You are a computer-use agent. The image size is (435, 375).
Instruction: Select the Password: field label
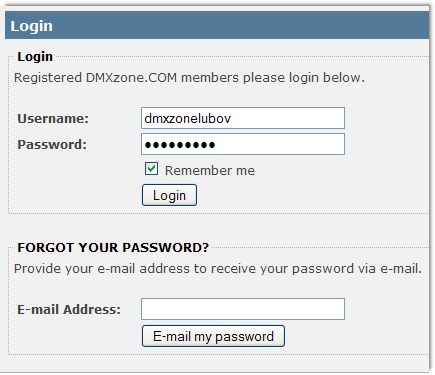coord(52,145)
